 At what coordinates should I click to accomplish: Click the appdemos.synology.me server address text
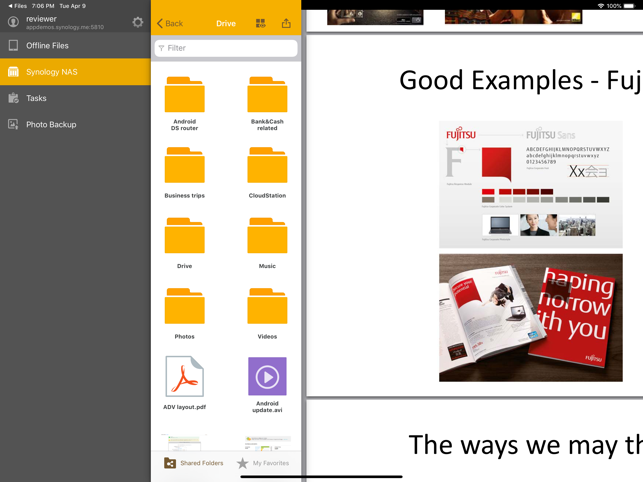coord(65,27)
